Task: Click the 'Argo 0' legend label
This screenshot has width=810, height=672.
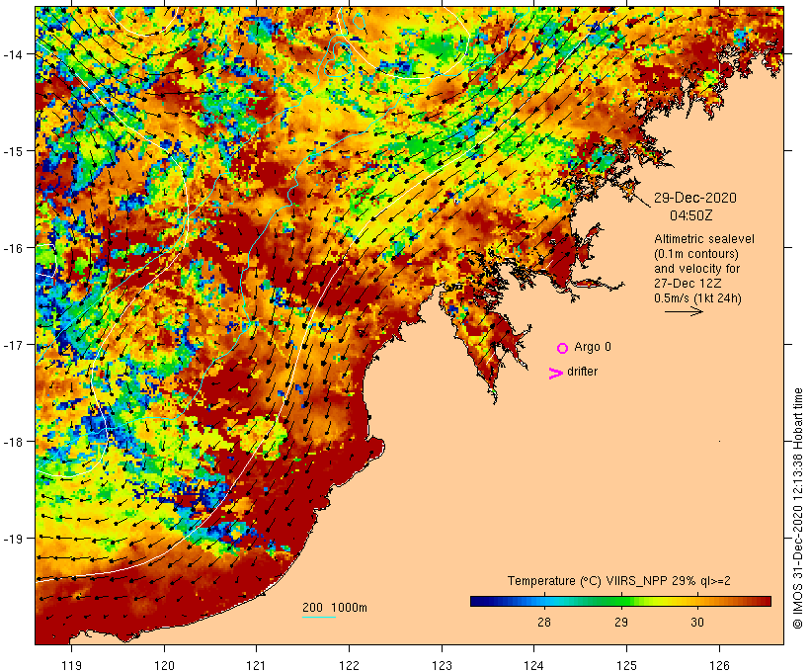Action: pos(593,347)
